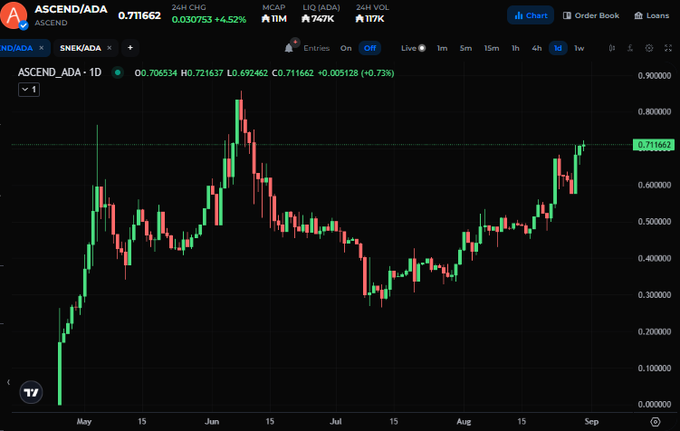Close the SNEK/ADA tab
Image resolution: width=680 pixels, height=431 pixels.
coord(109,48)
